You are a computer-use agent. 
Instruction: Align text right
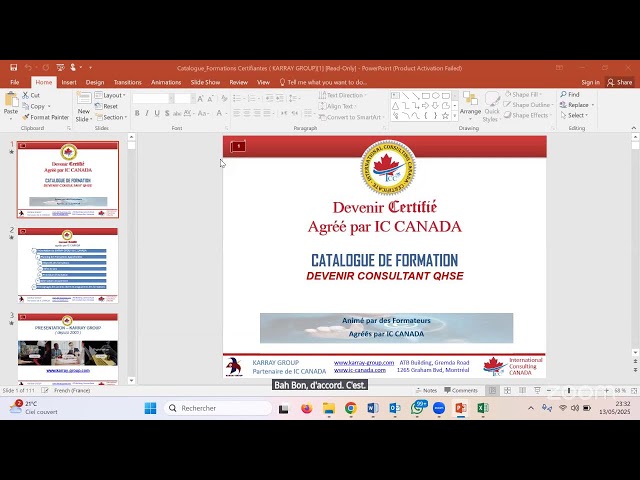click(257, 113)
